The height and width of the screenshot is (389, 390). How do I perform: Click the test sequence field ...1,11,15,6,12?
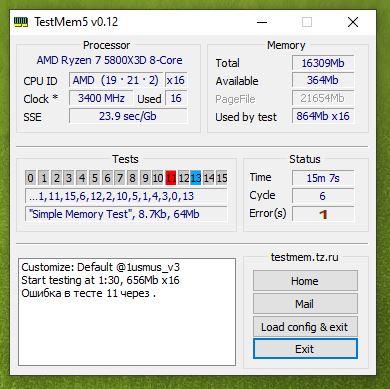(x=126, y=196)
